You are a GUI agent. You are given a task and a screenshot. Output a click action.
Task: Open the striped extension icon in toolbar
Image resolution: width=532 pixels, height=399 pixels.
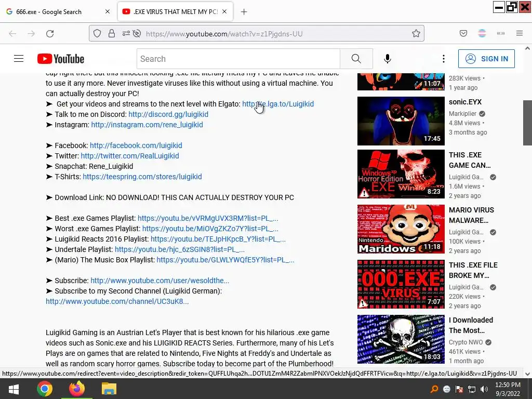point(482,33)
